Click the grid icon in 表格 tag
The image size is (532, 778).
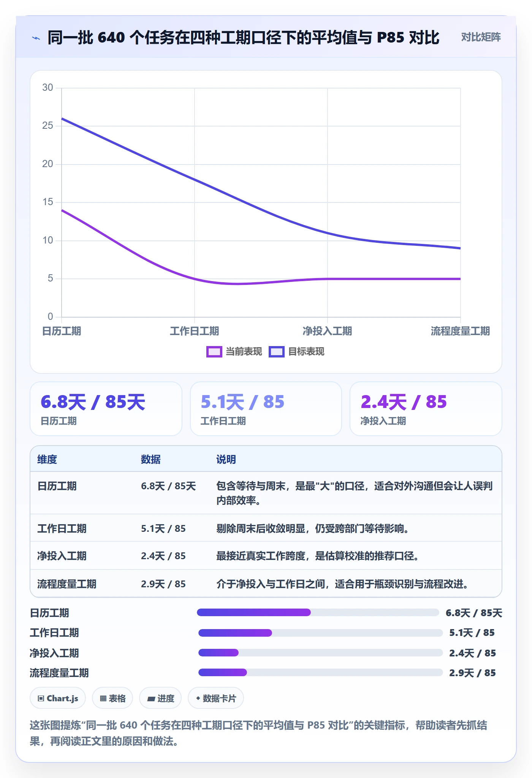pos(103,698)
